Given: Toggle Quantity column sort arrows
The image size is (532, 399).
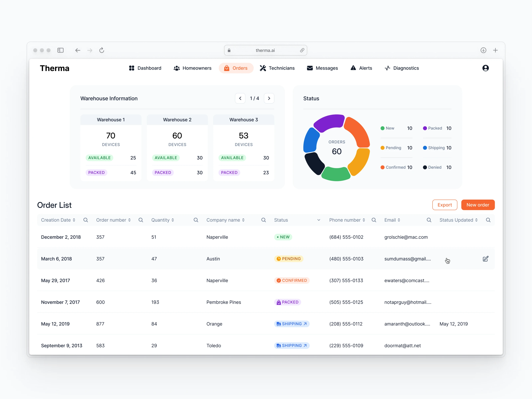Looking at the screenshot, I should tap(173, 220).
